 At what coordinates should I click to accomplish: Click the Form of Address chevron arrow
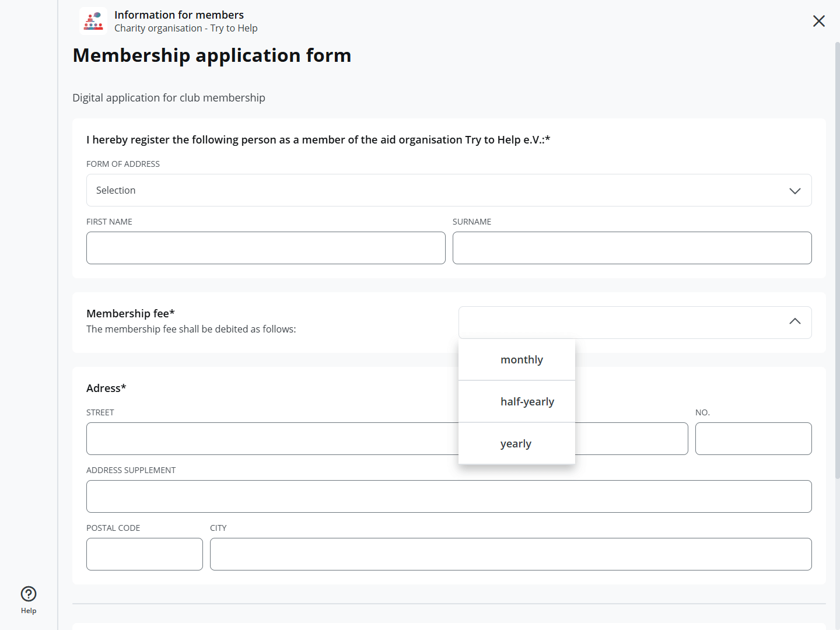(x=794, y=191)
